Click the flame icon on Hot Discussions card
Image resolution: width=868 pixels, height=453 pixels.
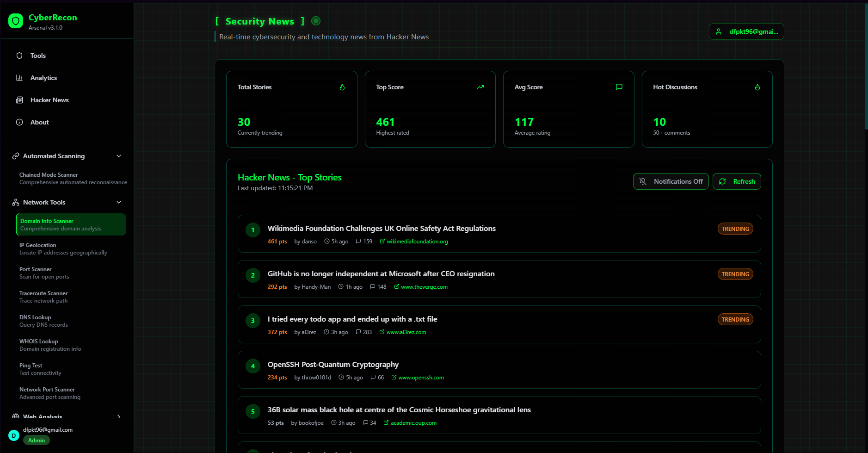757,87
